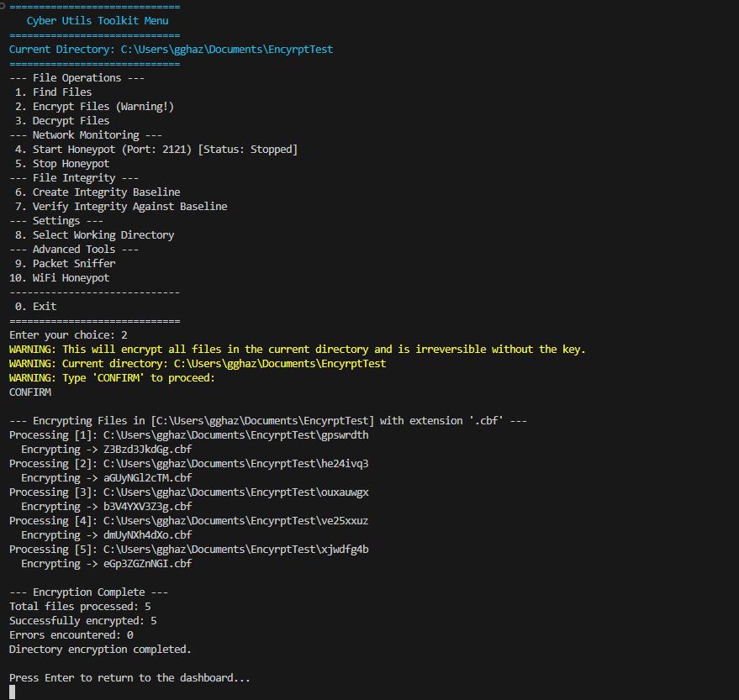The height and width of the screenshot is (700, 739).
Task: Click the '--- Encryption Complete ---' line
Action: (x=88, y=592)
